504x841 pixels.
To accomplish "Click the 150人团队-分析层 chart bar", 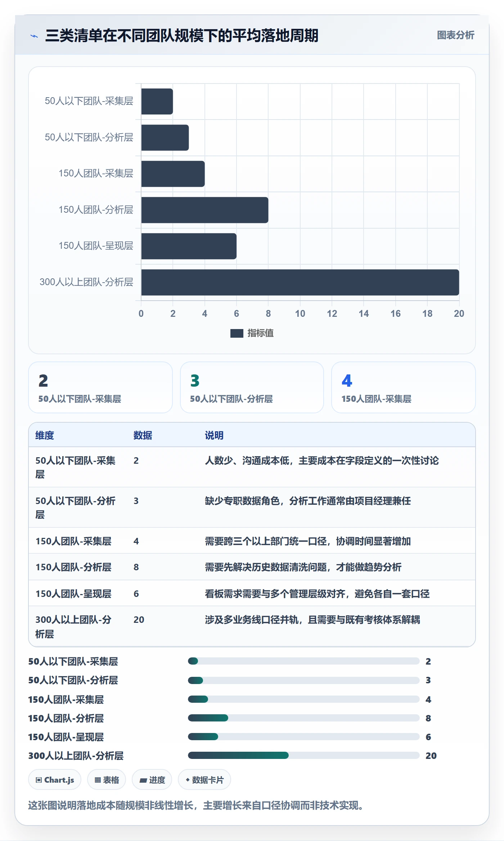I will 204,210.
